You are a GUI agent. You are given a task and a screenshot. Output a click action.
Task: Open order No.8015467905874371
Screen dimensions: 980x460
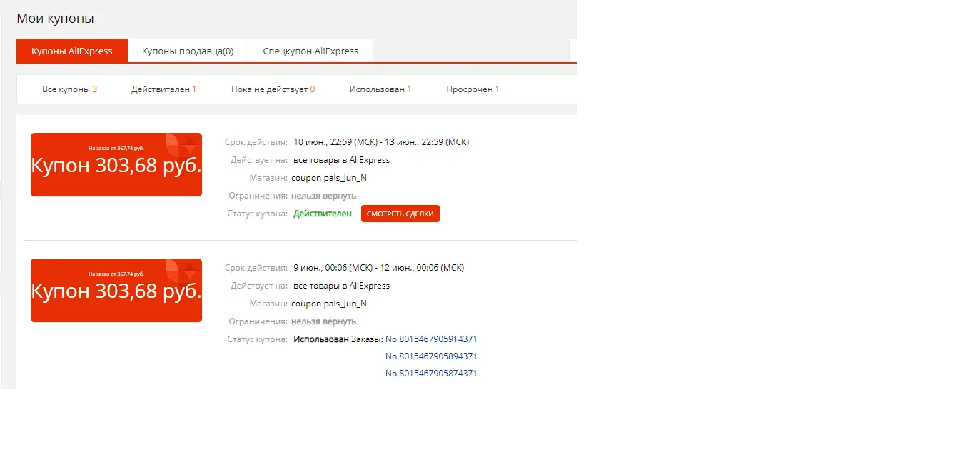431,373
